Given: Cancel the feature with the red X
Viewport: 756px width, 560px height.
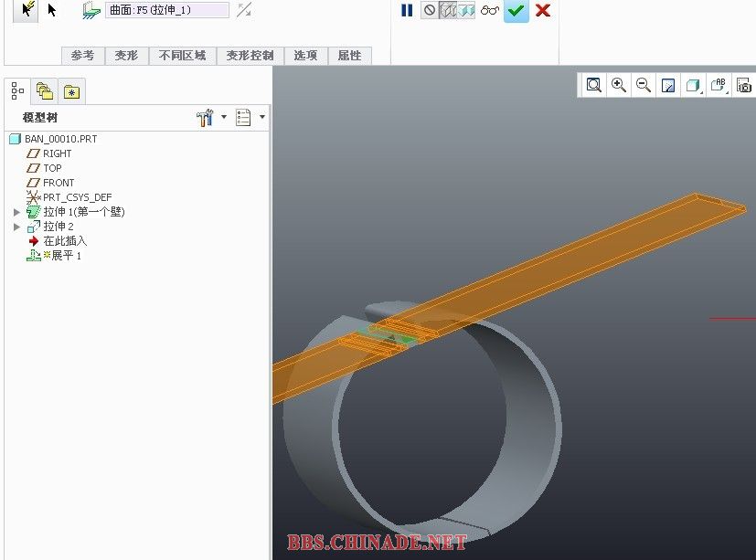Looking at the screenshot, I should pyautogui.click(x=543, y=11).
